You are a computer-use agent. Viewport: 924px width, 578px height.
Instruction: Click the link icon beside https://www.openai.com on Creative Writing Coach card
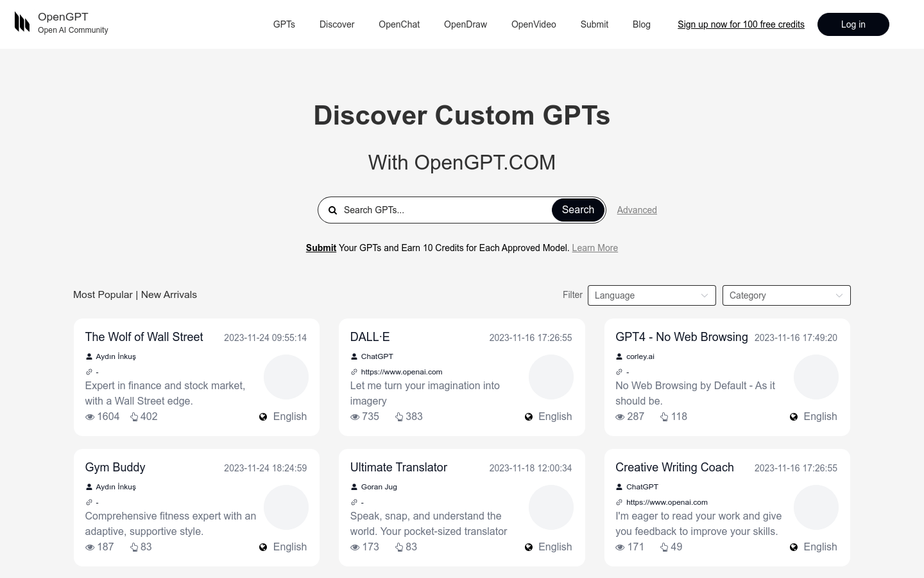point(619,502)
